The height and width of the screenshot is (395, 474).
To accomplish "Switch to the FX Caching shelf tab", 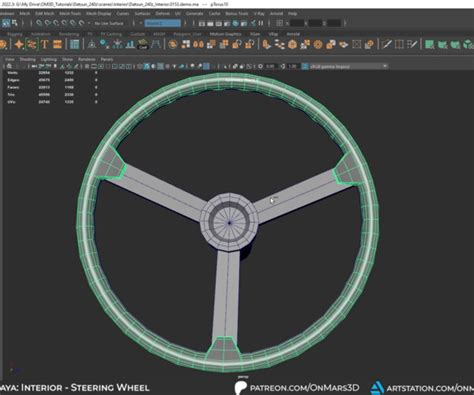I will tap(111, 34).
